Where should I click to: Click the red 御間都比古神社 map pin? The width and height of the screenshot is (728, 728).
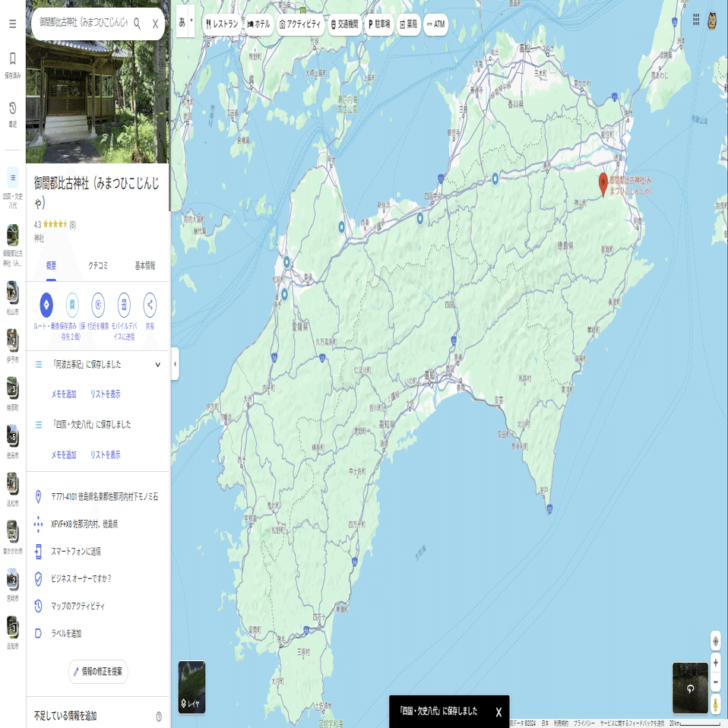pos(603,185)
